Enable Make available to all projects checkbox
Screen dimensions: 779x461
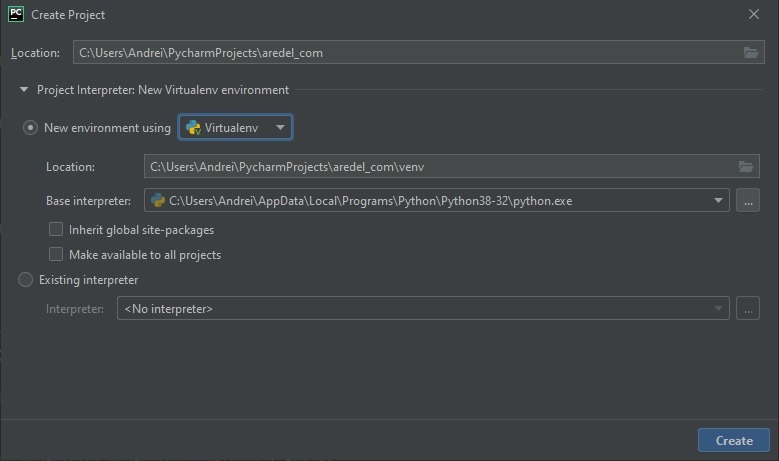[56, 254]
